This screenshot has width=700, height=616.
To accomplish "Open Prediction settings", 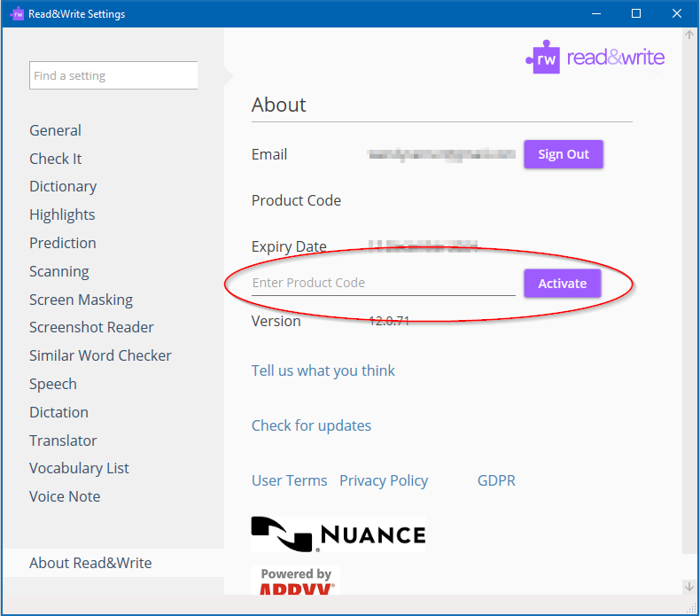I will click(x=63, y=243).
